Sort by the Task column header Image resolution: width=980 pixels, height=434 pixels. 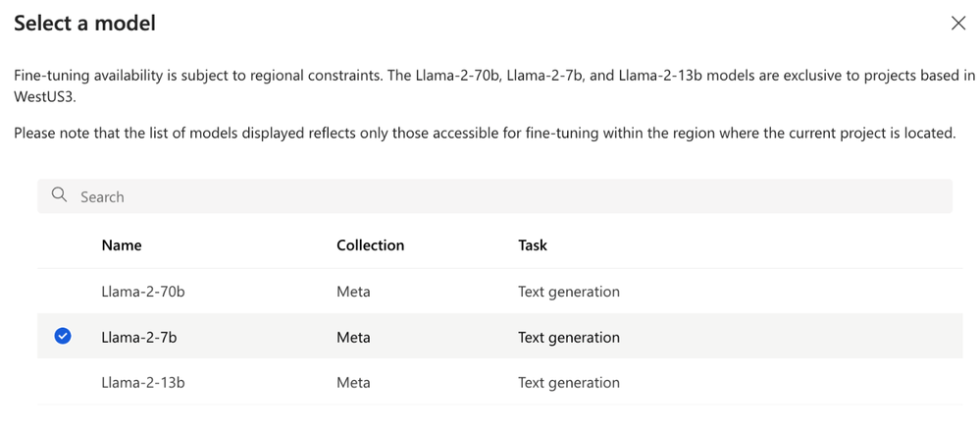tap(533, 245)
